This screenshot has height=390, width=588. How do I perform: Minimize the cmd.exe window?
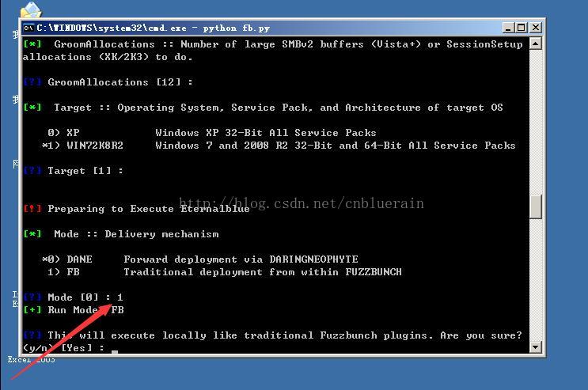tap(508, 28)
